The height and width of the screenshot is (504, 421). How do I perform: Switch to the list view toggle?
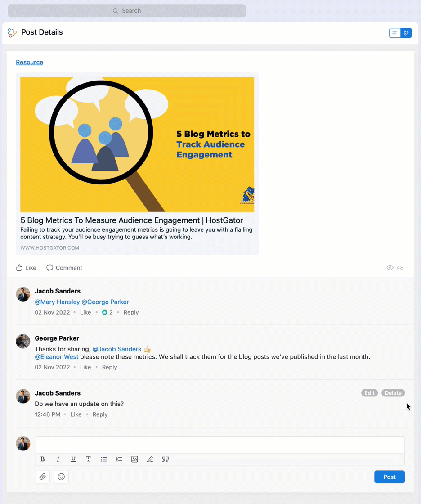tap(394, 33)
